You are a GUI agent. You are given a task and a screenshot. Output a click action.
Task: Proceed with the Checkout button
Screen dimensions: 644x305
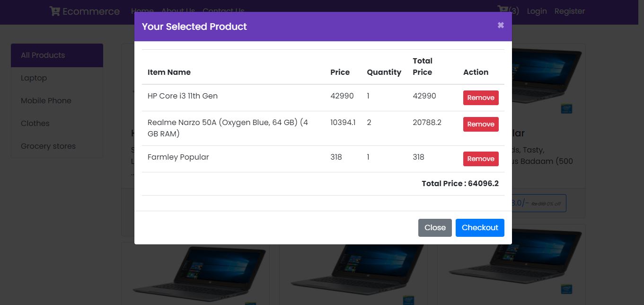pos(480,227)
